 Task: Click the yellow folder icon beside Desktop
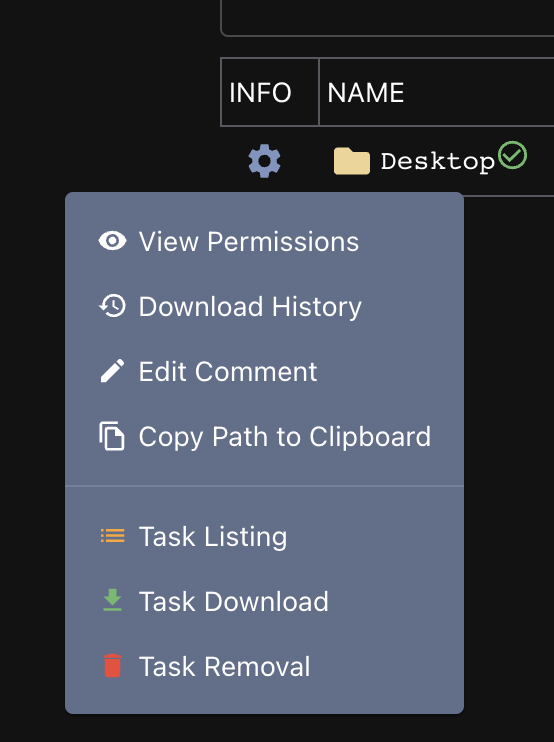point(352,161)
